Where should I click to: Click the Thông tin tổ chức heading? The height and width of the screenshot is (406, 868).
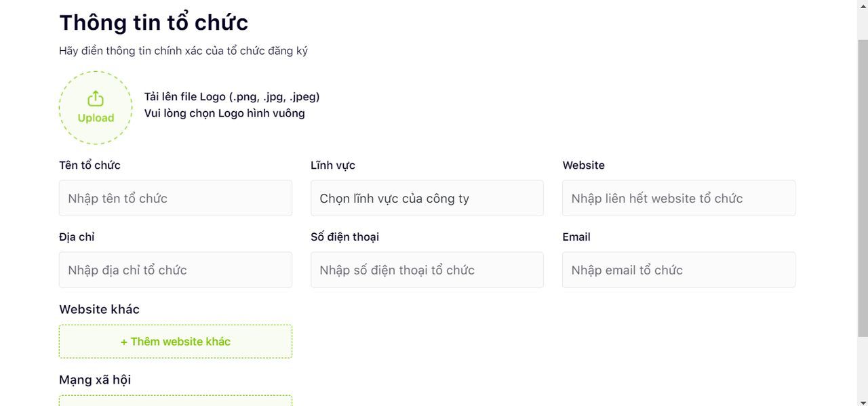pos(154,22)
